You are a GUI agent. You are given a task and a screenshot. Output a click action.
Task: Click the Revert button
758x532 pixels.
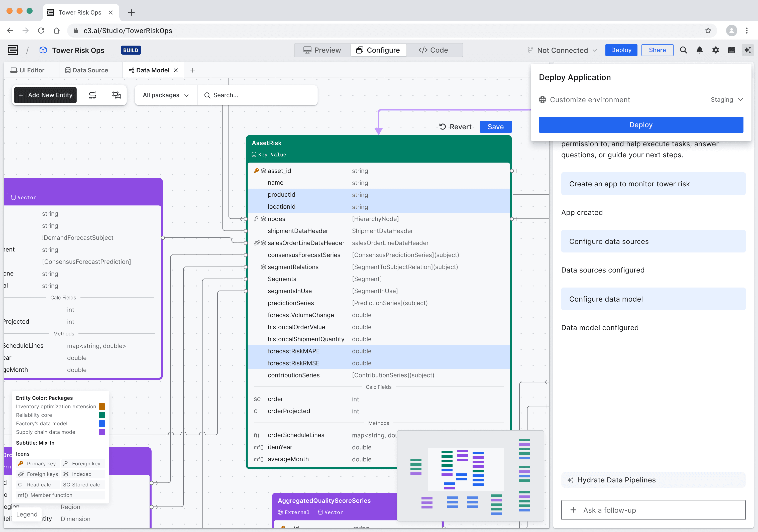pos(456,127)
